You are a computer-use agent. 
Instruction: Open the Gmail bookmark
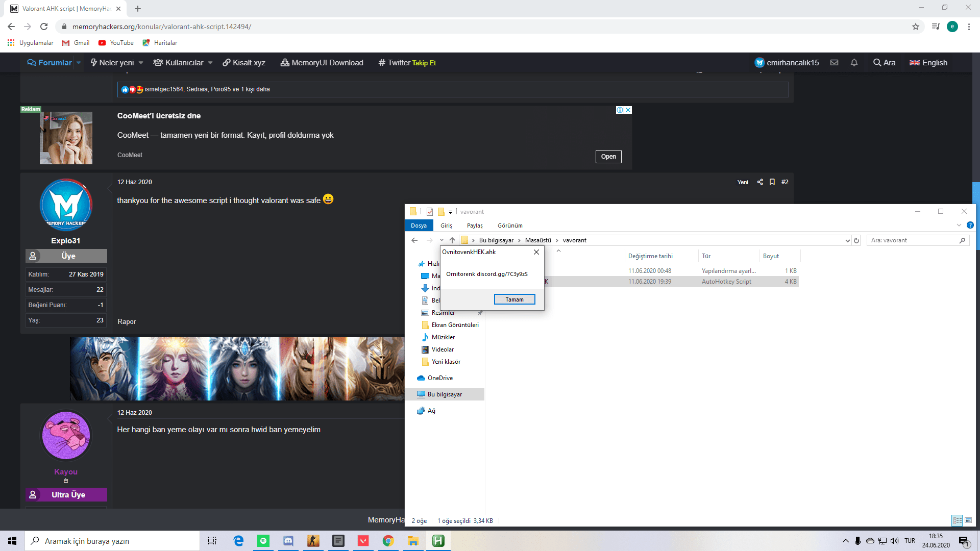[76, 43]
